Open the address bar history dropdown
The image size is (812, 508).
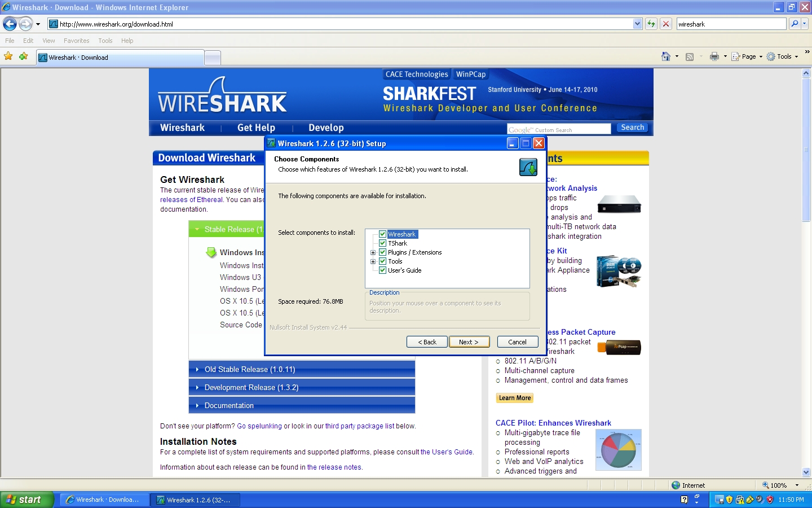pyautogui.click(x=637, y=24)
